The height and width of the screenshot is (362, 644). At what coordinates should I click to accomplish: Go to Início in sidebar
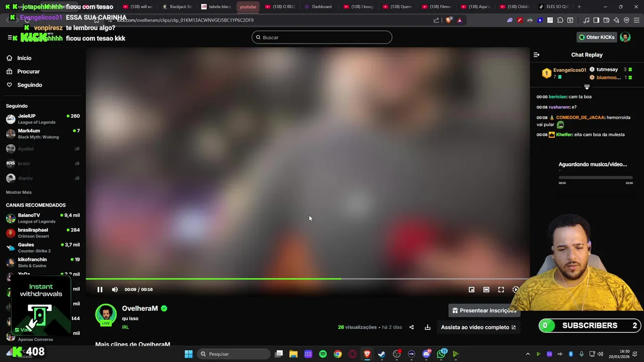24,58
